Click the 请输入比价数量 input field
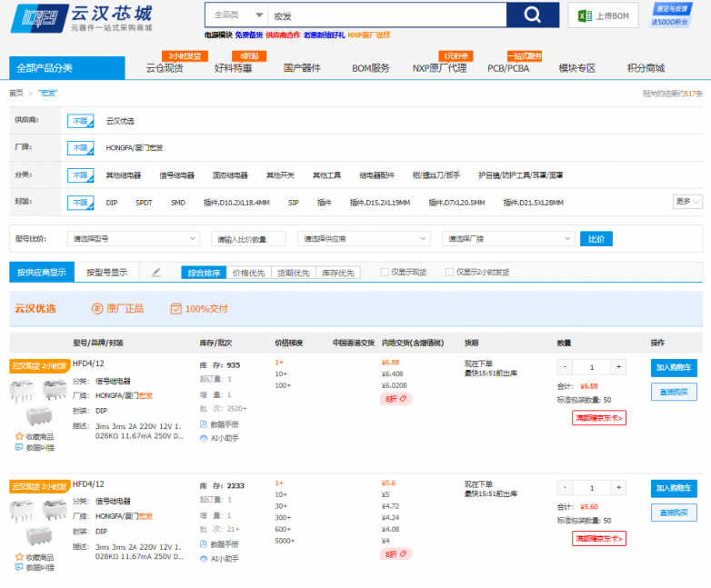 click(248, 239)
